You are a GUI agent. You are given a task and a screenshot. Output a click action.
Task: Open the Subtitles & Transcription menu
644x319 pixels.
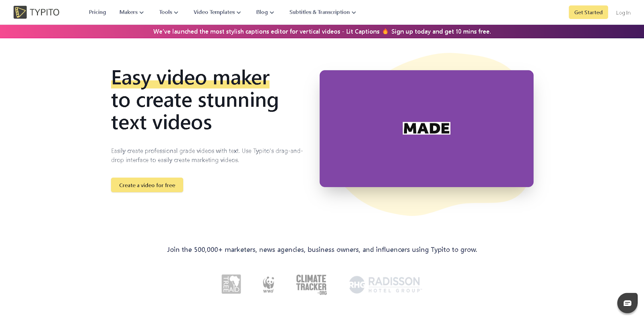coord(322,12)
